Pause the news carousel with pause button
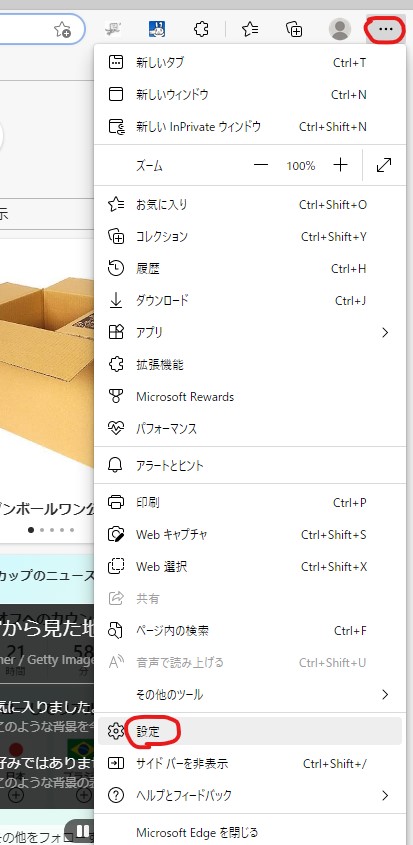This screenshot has width=413, height=845. pos(80,832)
